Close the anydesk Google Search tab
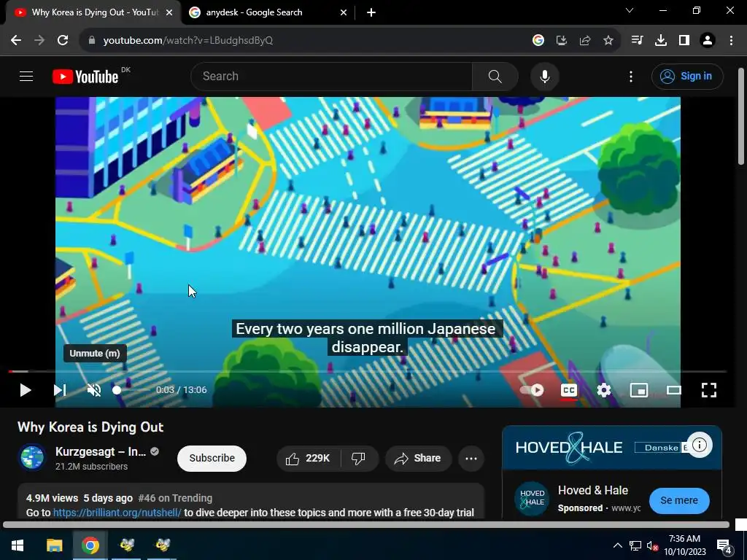 pos(344,12)
